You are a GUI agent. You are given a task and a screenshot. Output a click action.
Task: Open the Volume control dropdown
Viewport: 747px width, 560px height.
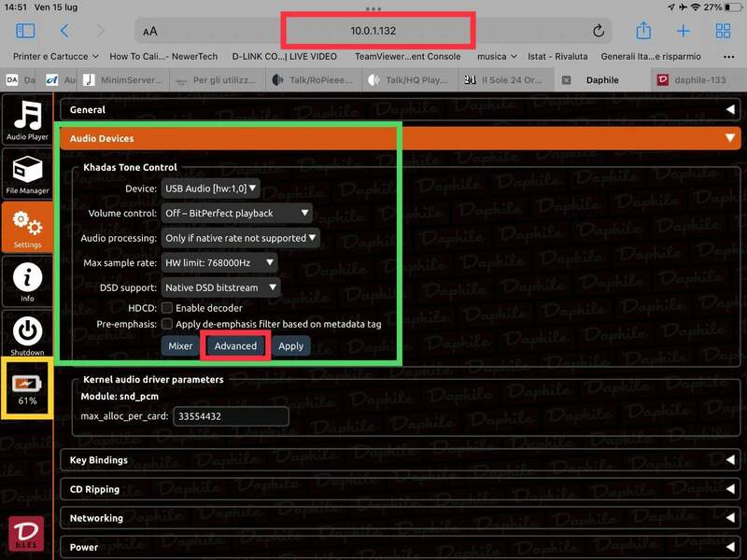tap(236, 213)
